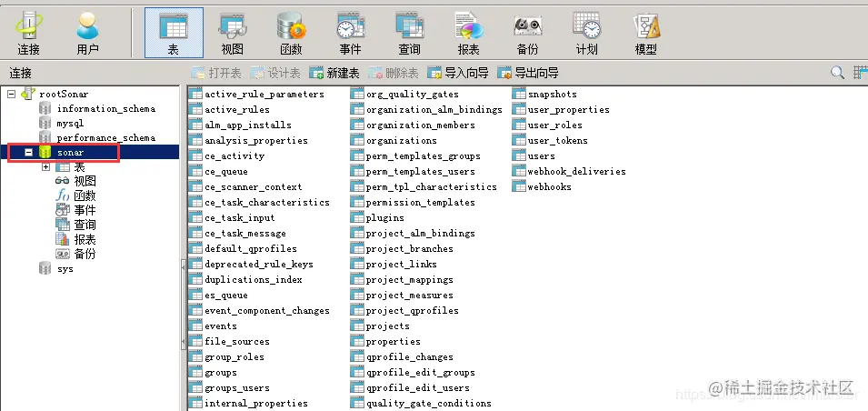Open the 用户 (User) toolbar icon
This screenshot has width=868, height=411.
(x=87, y=34)
